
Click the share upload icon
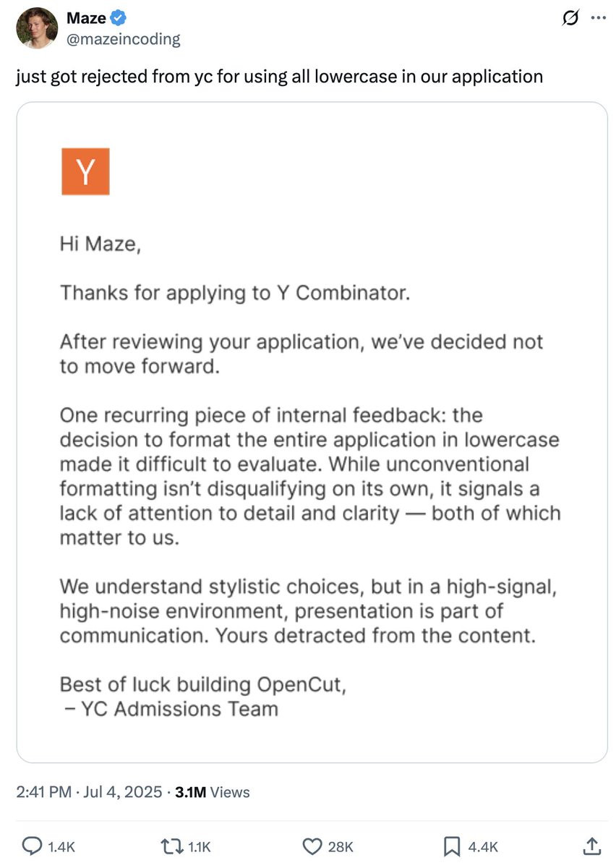pos(591,845)
